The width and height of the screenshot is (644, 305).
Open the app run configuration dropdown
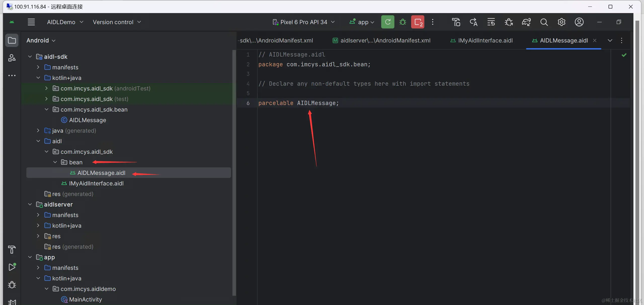[x=362, y=22]
